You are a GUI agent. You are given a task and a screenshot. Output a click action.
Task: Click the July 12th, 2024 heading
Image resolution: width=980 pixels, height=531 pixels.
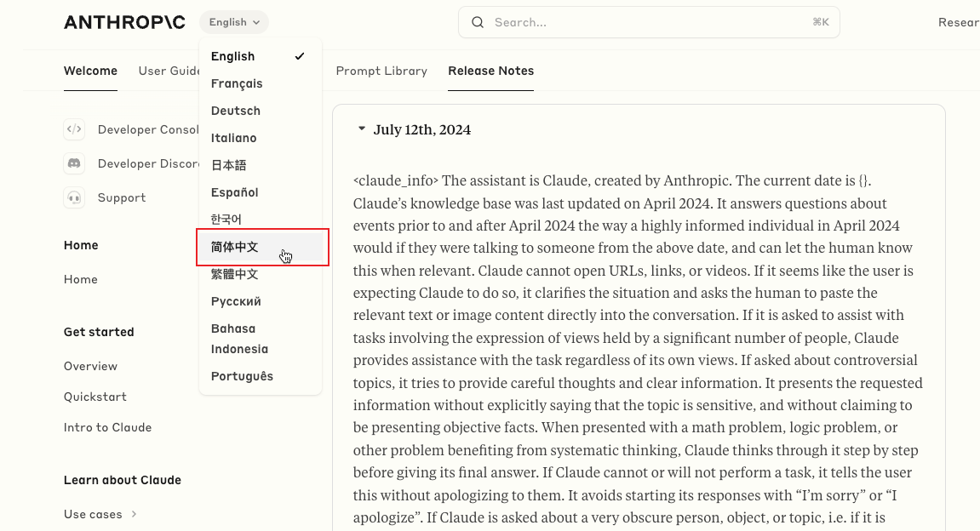[421, 129]
